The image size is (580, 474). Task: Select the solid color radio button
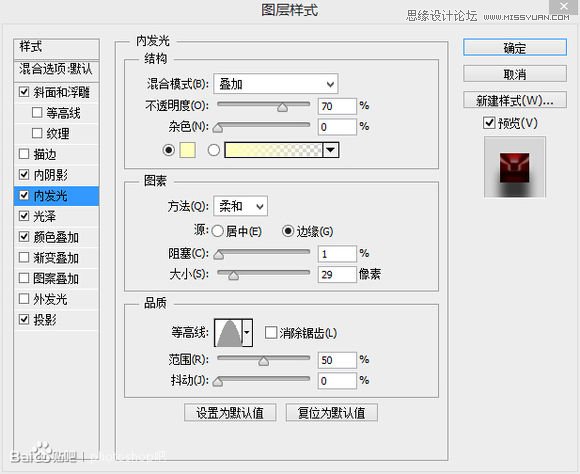(169, 150)
